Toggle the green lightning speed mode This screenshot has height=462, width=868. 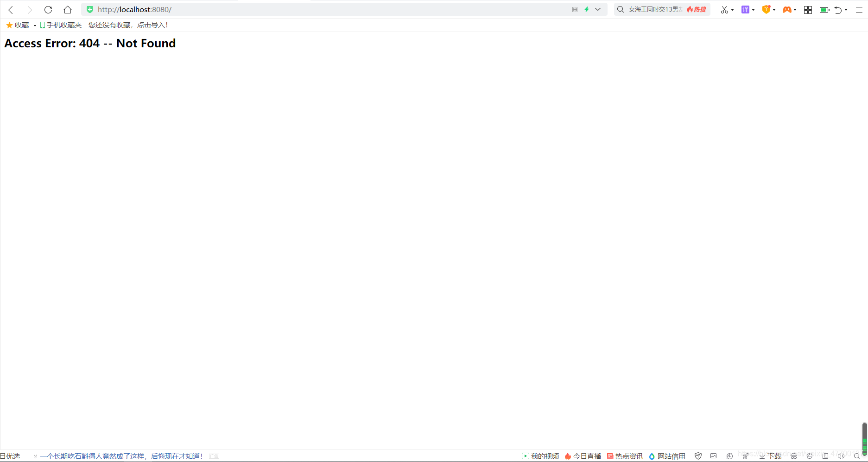coord(587,10)
